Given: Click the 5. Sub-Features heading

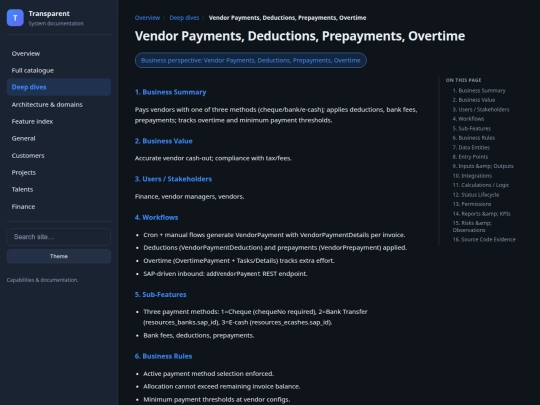Looking at the screenshot, I should click(160, 294).
